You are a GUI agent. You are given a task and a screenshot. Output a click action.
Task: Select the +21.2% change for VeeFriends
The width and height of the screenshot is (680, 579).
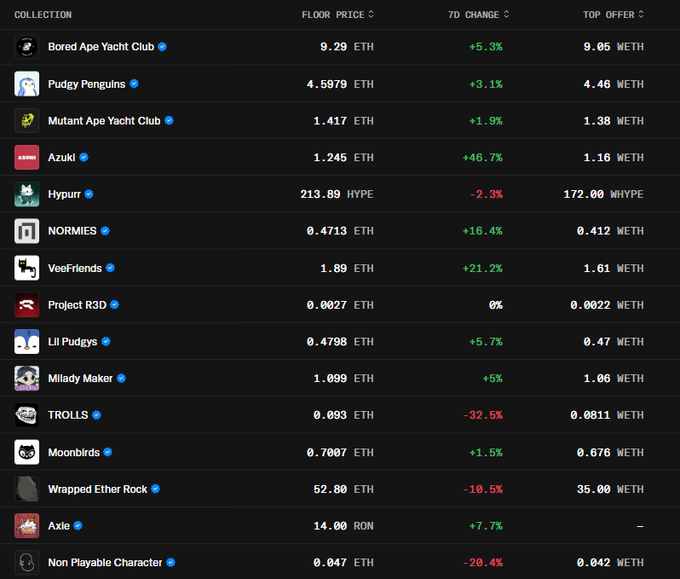coord(482,268)
